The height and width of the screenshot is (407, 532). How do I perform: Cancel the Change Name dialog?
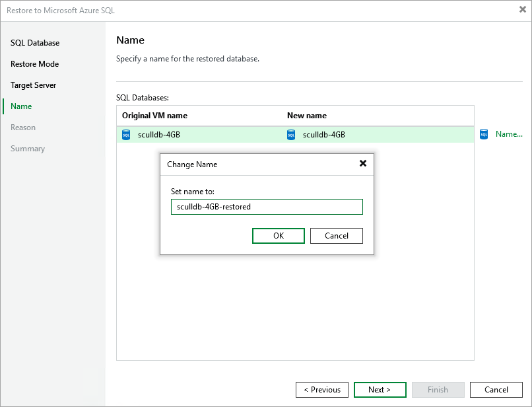click(336, 236)
